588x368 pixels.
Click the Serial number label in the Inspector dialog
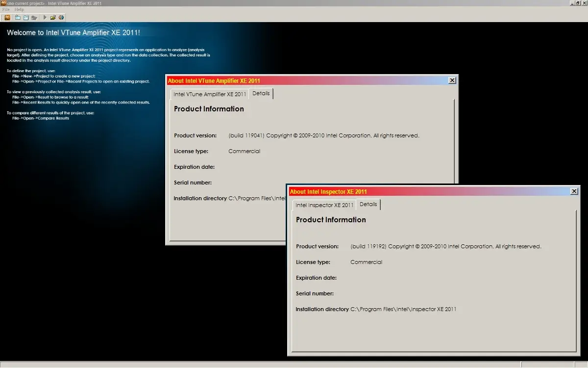[x=315, y=293]
